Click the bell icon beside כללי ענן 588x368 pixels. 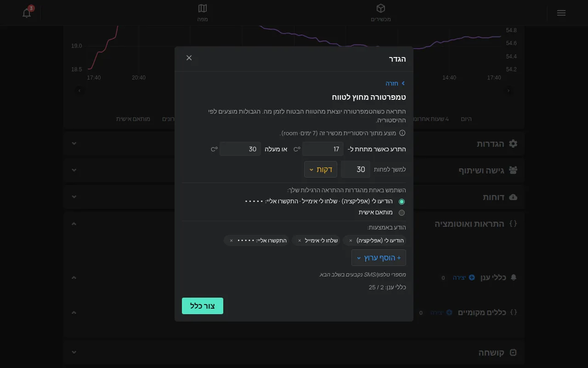point(514,277)
